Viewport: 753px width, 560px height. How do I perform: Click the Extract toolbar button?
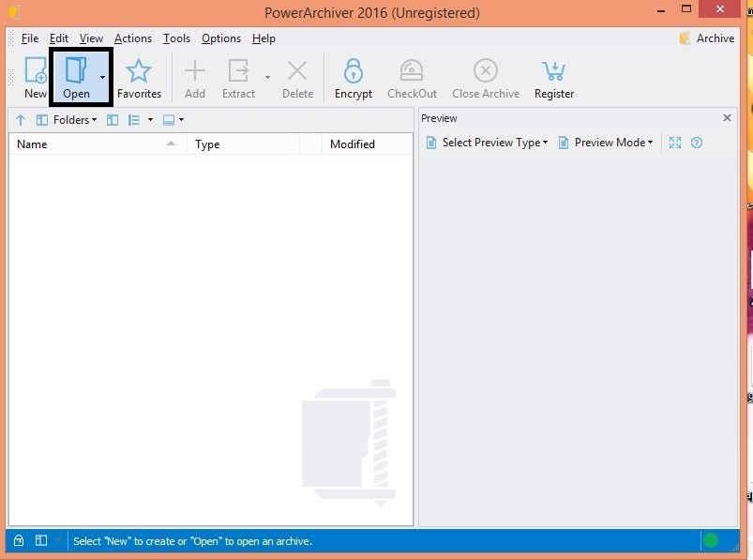click(x=239, y=78)
